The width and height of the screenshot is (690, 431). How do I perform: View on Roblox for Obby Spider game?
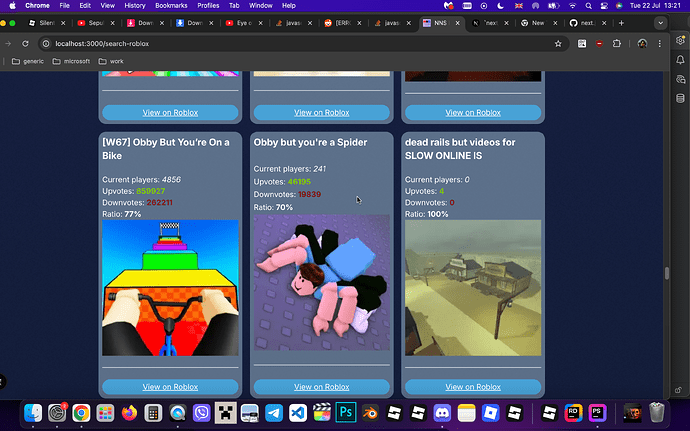pos(322,387)
